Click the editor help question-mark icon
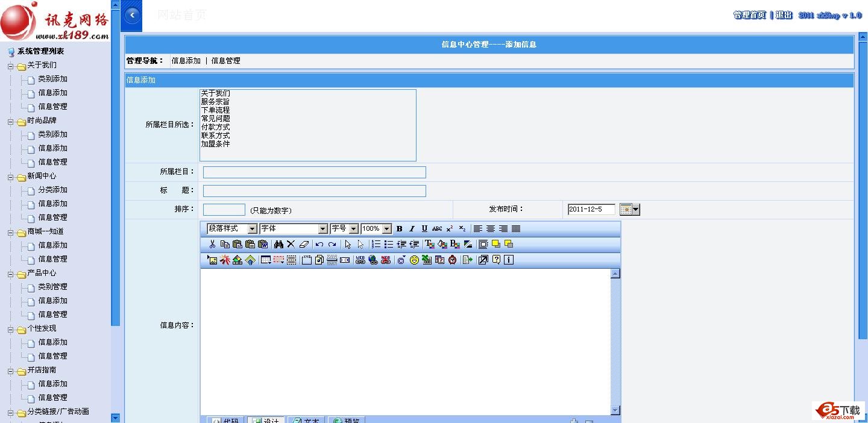The height and width of the screenshot is (423, 868). point(496,260)
